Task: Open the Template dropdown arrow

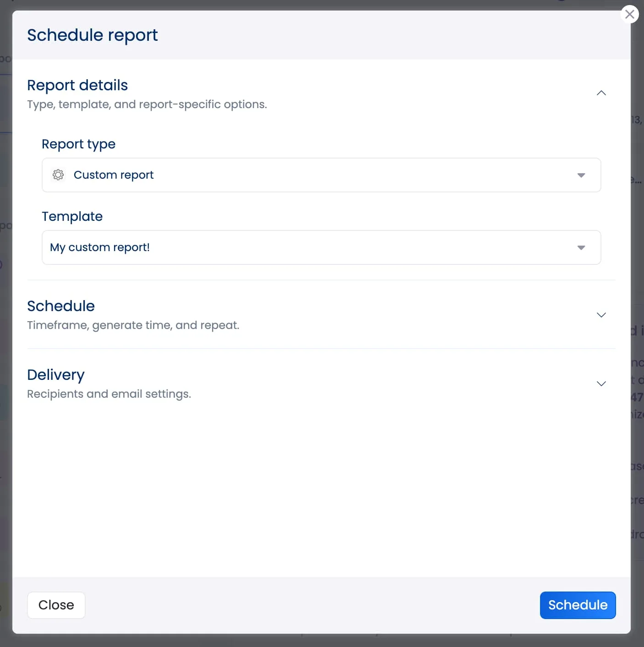Action: pos(581,247)
